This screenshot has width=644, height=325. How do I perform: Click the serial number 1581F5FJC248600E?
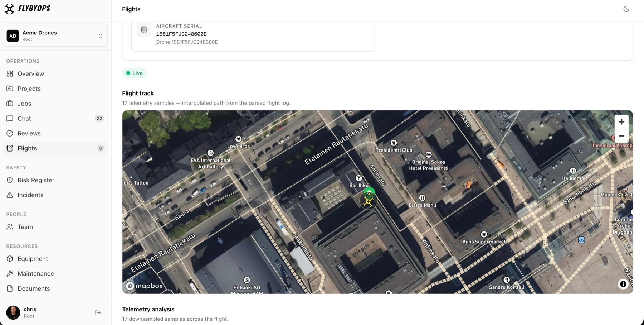[x=181, y=34]
